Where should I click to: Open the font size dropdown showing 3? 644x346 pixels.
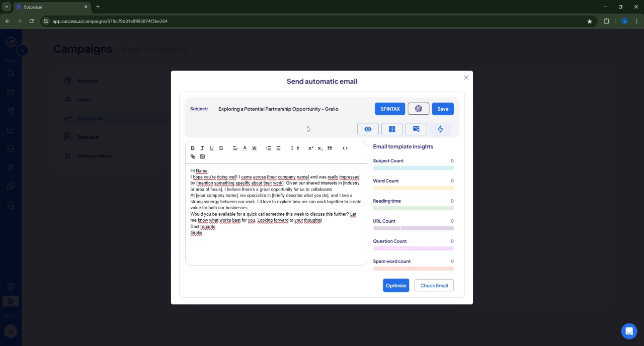tap(295, 148)
